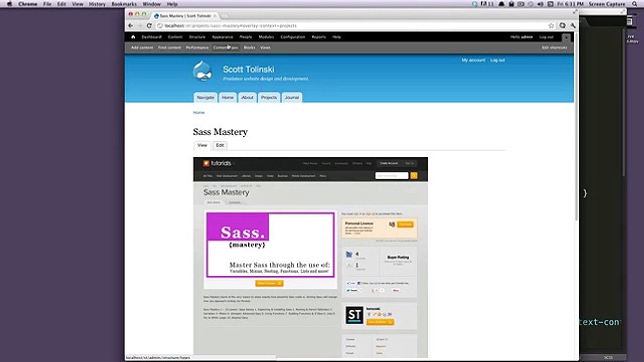Switch to the node Edit tab
Image resolution: width=644 pixels, height=362 pixels.
click(220, 145)
